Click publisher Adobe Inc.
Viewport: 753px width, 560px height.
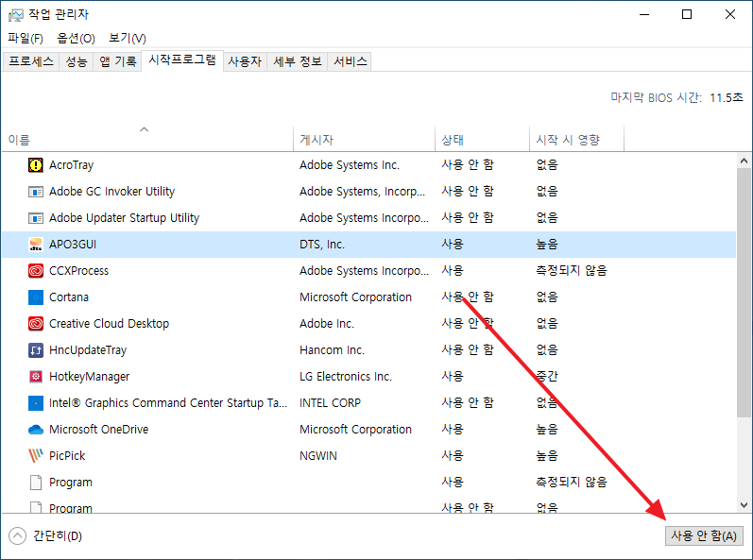point(327,323)
